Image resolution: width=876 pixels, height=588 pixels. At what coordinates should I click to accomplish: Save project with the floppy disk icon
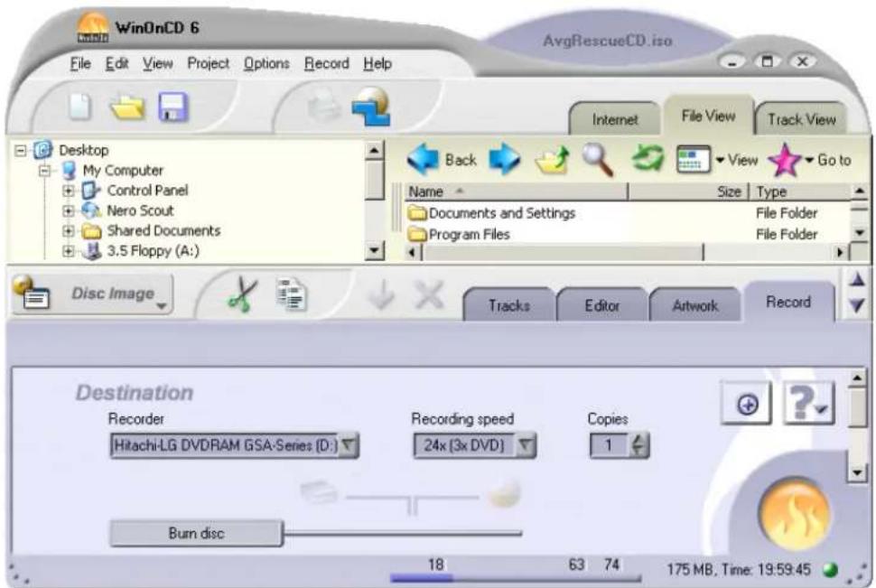173,107
